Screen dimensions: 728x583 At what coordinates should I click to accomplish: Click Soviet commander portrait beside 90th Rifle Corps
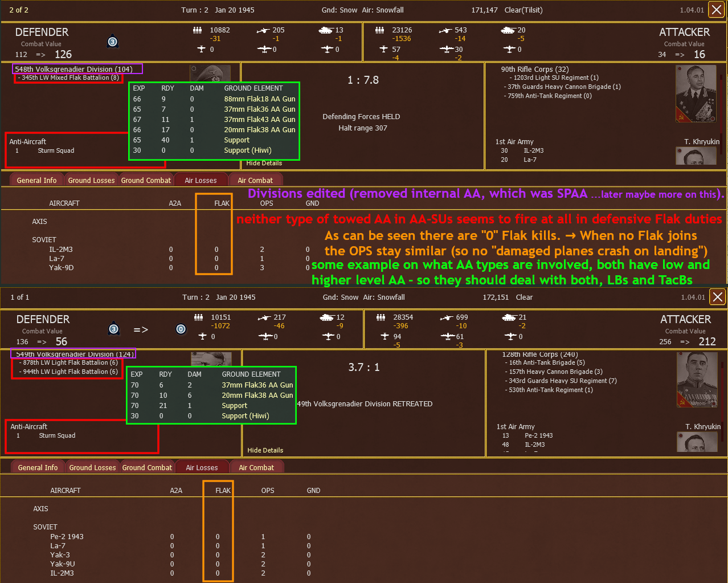click(696, 93)
